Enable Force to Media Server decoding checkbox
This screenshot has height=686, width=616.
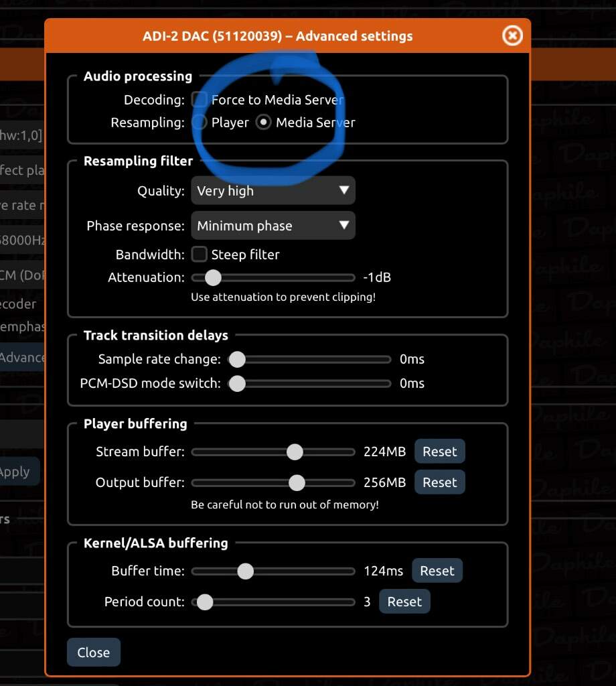click(200, 100)
